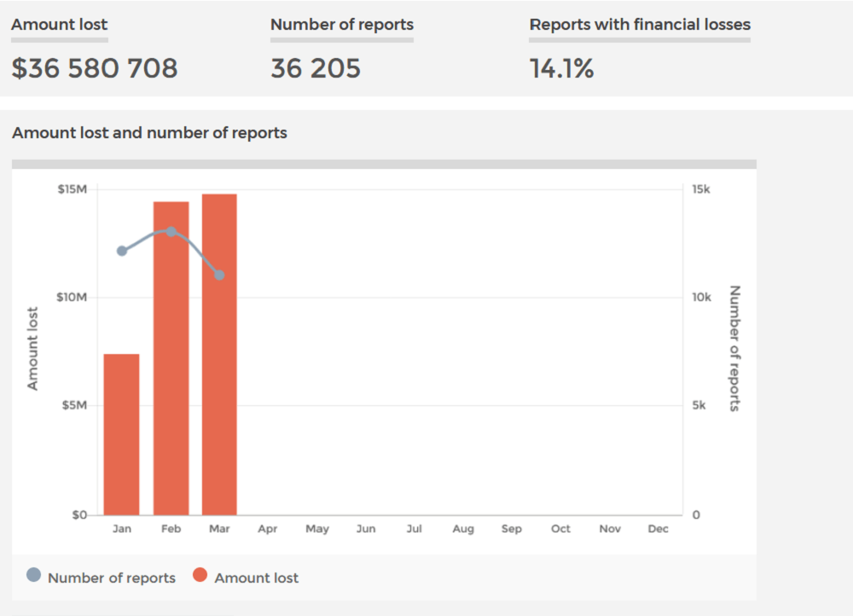Select the 10k right axis label

pos(702,297)
